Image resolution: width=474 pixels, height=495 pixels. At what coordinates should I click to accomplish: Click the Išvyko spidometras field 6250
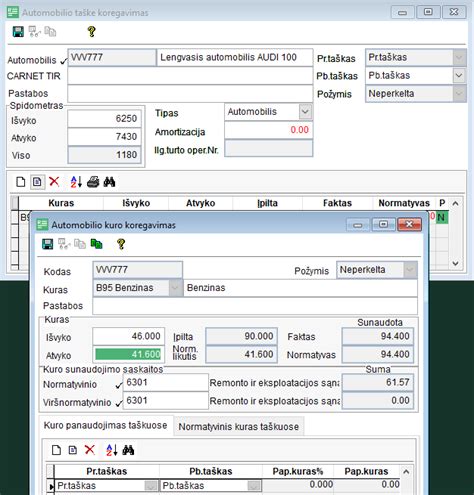point(104,118)
